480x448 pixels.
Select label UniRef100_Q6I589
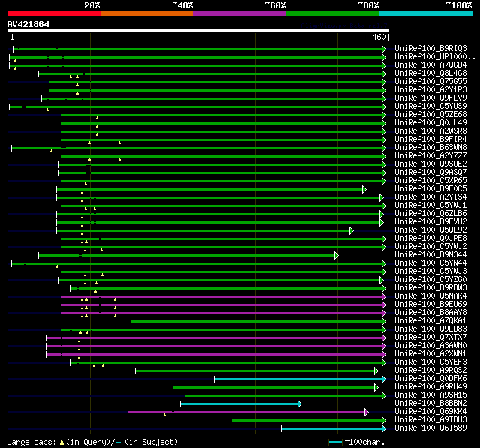pos(430,428)
